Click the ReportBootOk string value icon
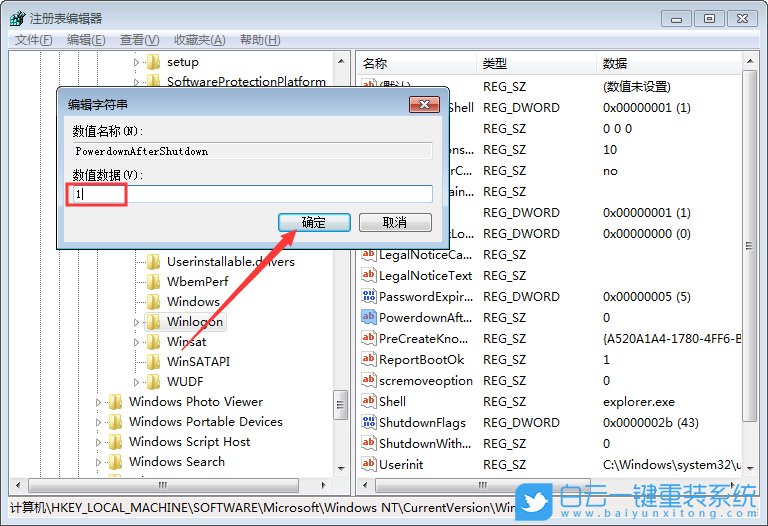The height and width of the screenshot is (526, 768). [368, 359]
